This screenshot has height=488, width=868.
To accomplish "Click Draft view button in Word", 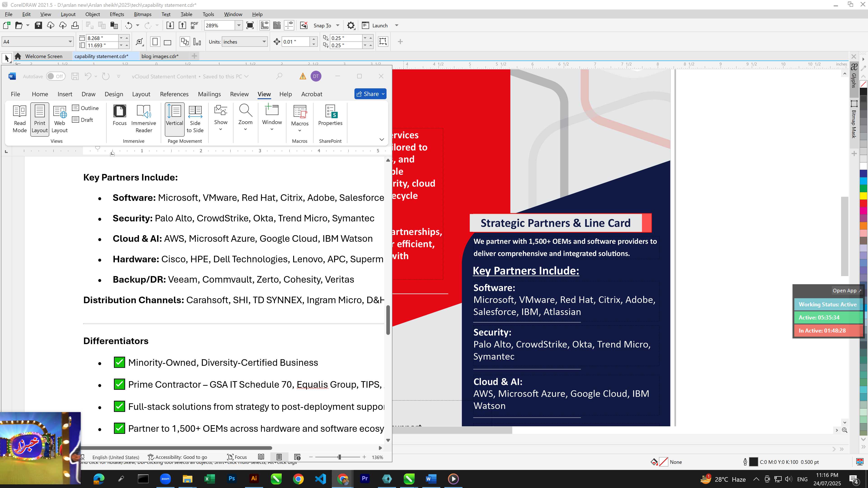I will tap(83, 120).
